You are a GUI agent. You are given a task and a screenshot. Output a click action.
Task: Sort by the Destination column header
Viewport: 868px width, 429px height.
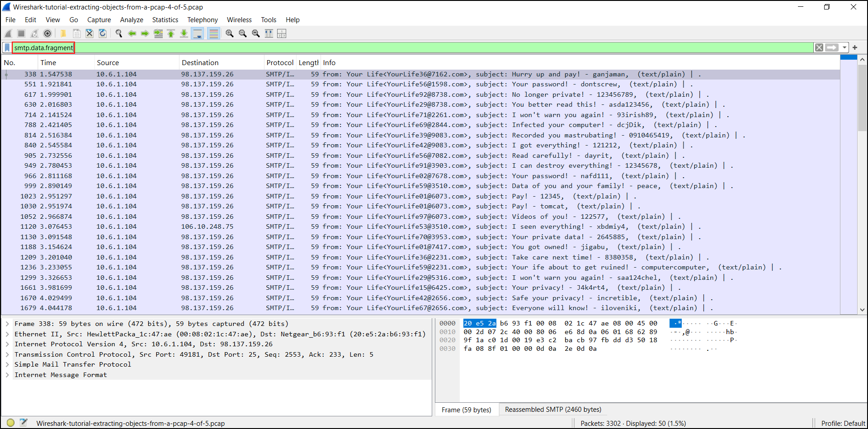[x=222, y=63]
